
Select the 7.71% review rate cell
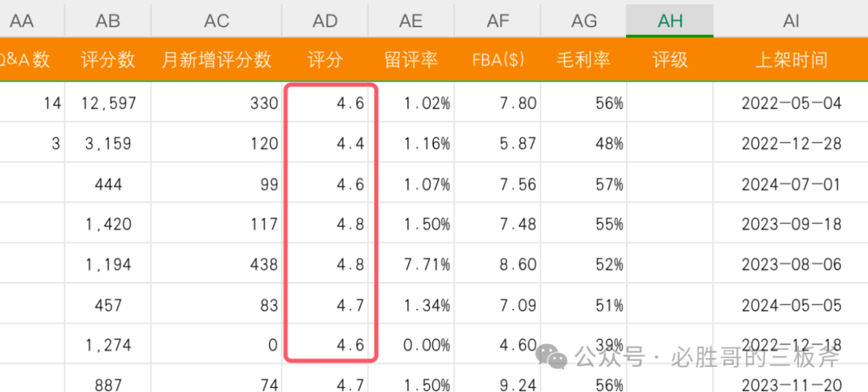(x=411, y=264)
